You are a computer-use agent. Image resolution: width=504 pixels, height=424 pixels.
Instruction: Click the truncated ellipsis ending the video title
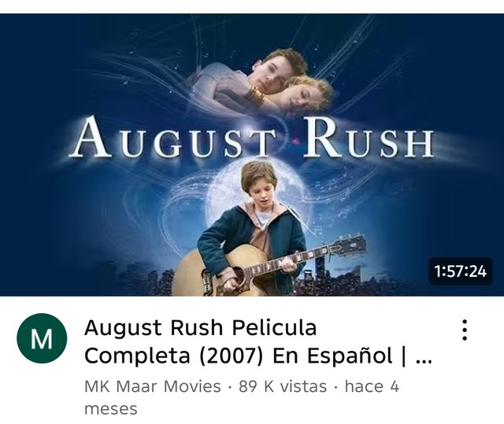[x=424, y=361]
